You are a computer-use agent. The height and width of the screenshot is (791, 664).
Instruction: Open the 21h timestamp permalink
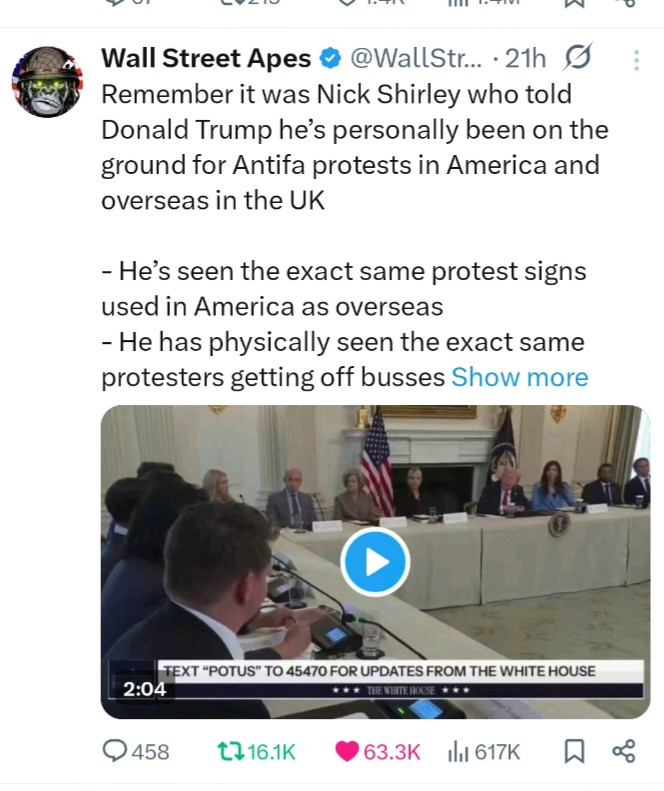click(x=526, y=60)
